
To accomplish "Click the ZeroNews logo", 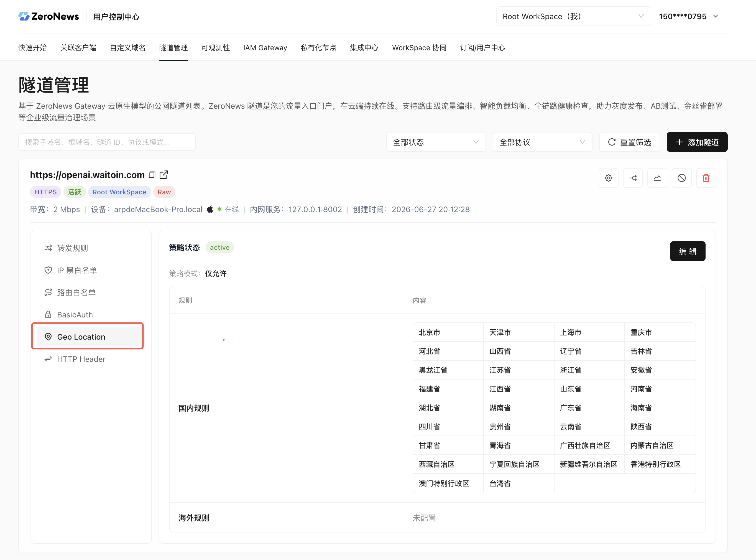I will [48, 16].
